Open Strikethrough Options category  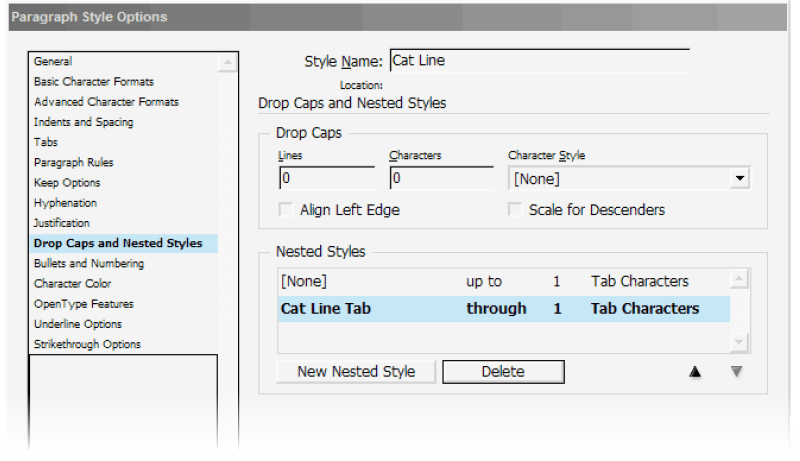[87, 344]
